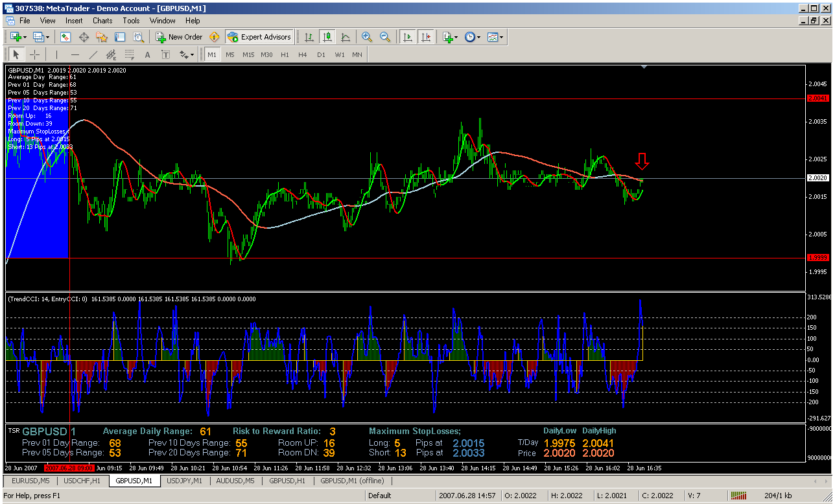Screen dimensions: 835x504
Task: Switch to the EURUSD,M5 chart tab
Action: coord(30,481)
